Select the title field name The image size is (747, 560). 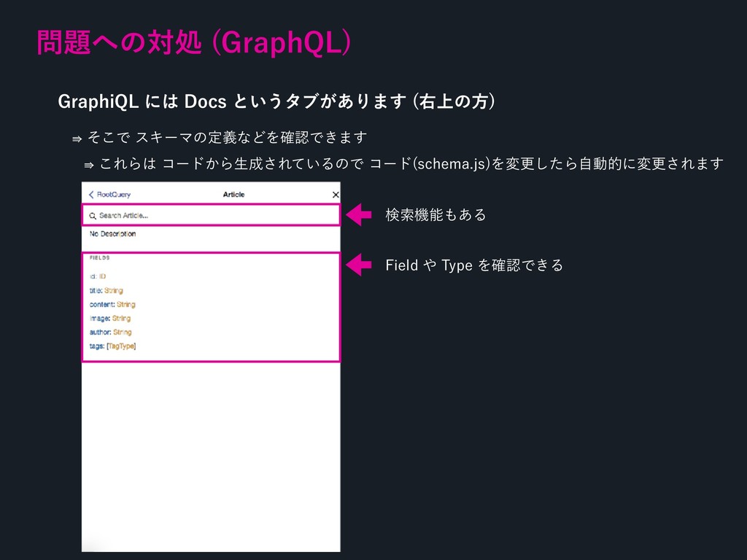96,290
